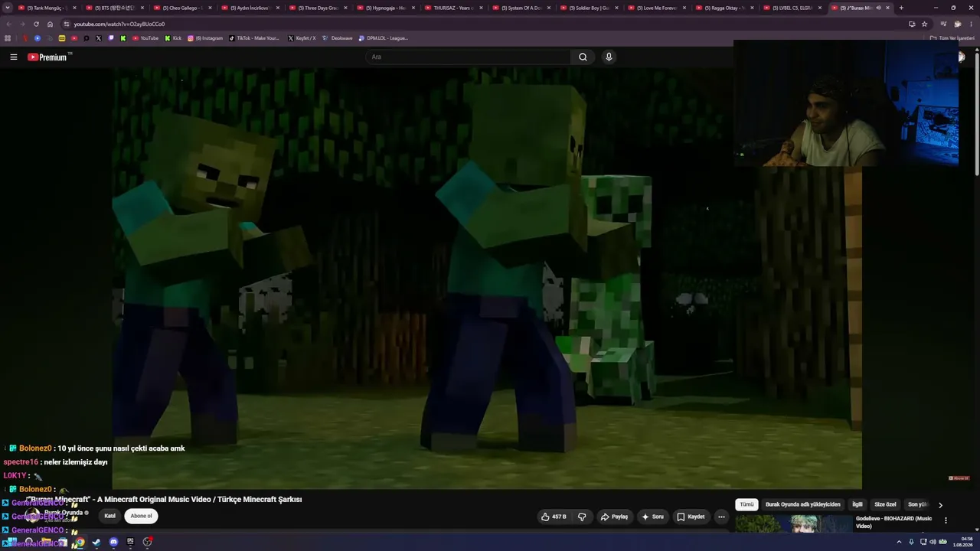The image size is (980, 551).
Task: Navigate back in browser history
Action: (8, 24)
